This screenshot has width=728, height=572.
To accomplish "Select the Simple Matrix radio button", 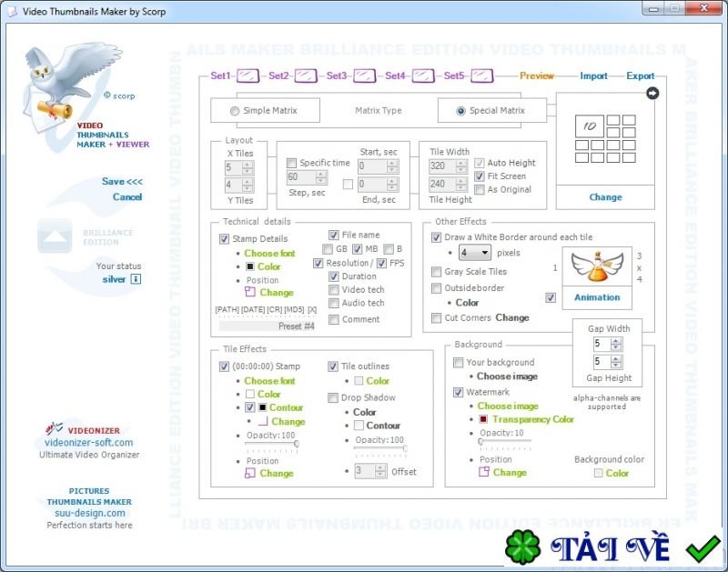I will point(235,111).
